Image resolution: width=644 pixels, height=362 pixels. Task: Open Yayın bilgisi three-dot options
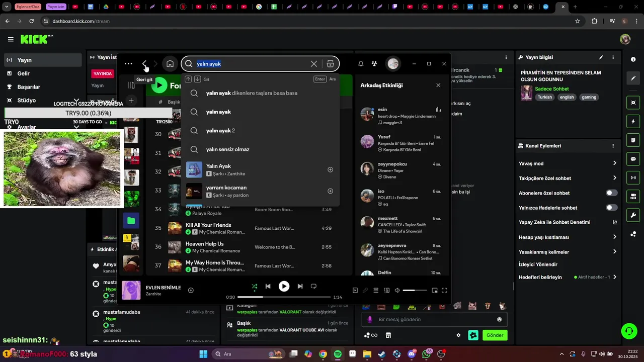click(613, 57)
